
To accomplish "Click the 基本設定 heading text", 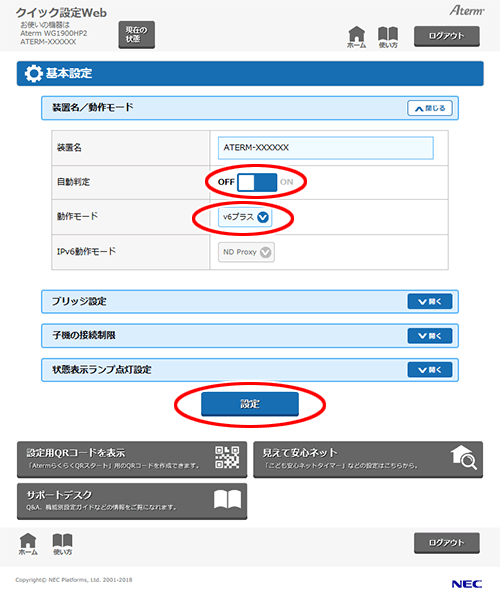I will (x=69, y=73).
